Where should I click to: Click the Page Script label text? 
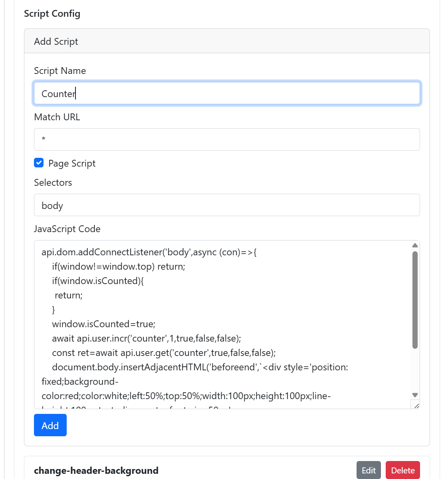point(72,163)
